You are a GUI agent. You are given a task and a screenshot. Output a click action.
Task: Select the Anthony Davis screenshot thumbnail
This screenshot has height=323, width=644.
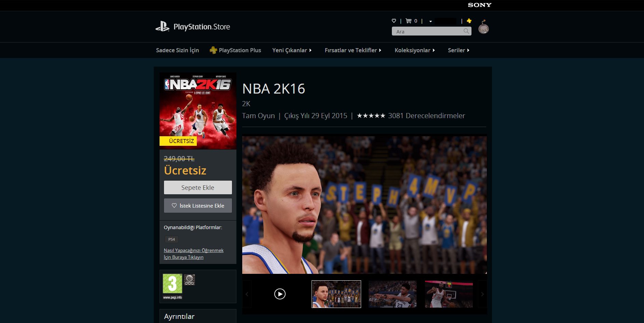(x=393, y=294)
